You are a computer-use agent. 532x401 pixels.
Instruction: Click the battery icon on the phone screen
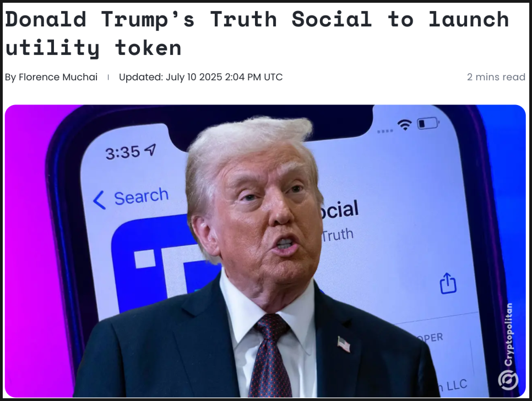tap(428, 123)
